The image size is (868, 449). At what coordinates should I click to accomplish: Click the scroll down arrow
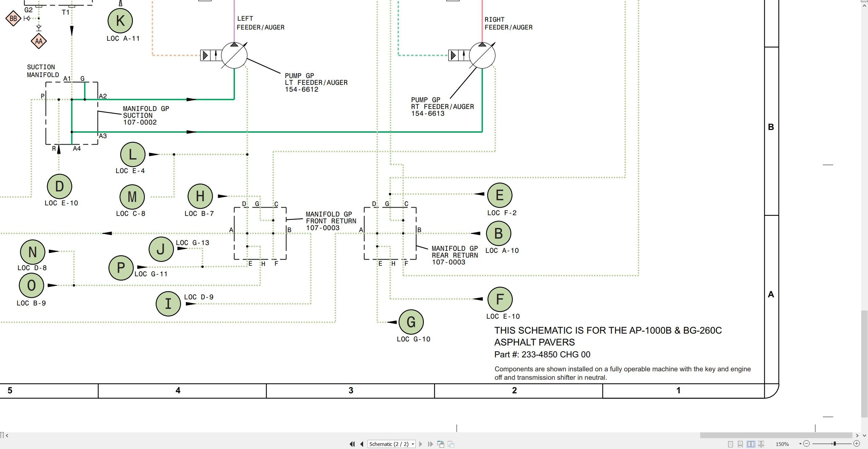coord(864,435)
